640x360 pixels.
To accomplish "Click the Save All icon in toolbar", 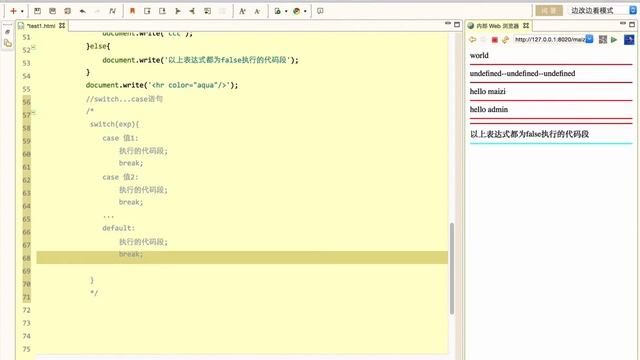I will (67, 11).
